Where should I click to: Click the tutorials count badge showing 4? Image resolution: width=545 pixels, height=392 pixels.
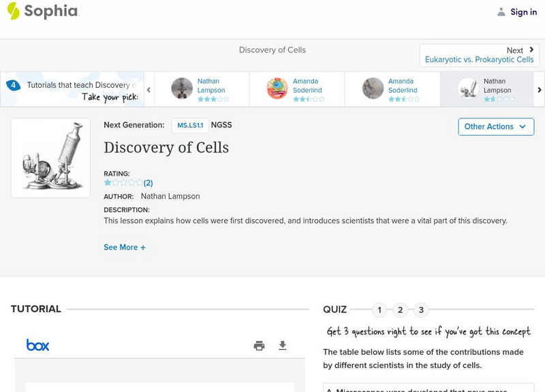tap(13, 86)
